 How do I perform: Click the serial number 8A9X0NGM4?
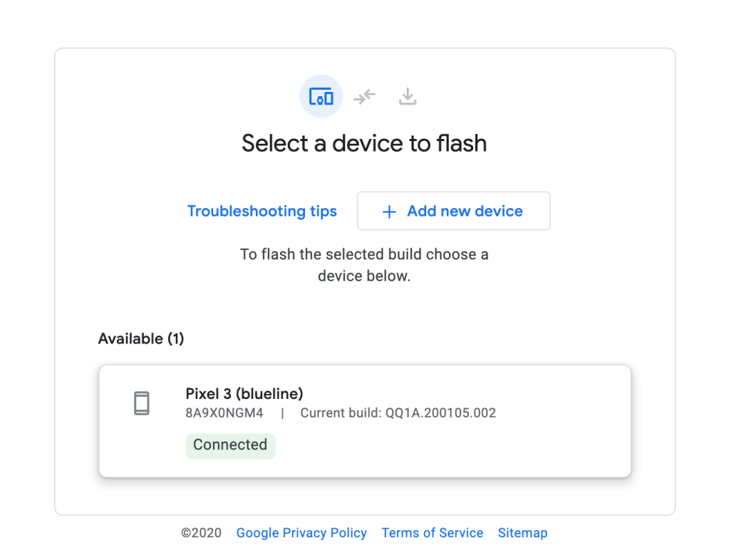pyautogui.click(x=224, y=413)
